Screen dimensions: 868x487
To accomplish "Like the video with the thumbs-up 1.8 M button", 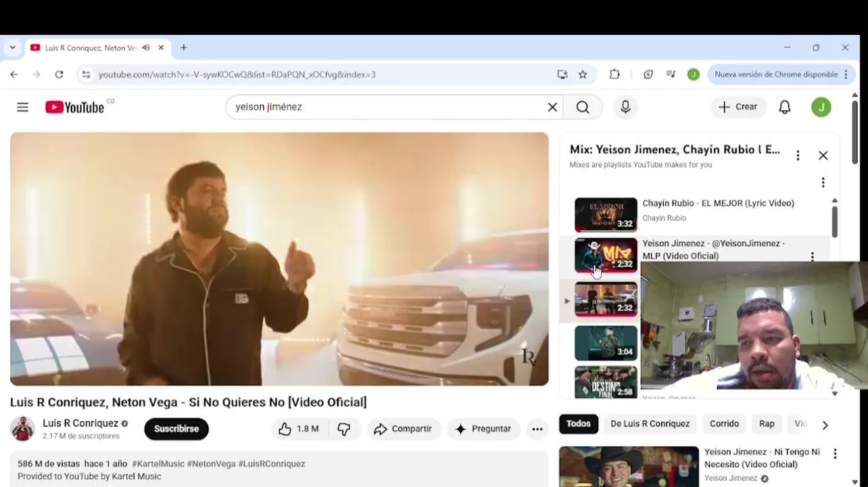I will (298, 429).
